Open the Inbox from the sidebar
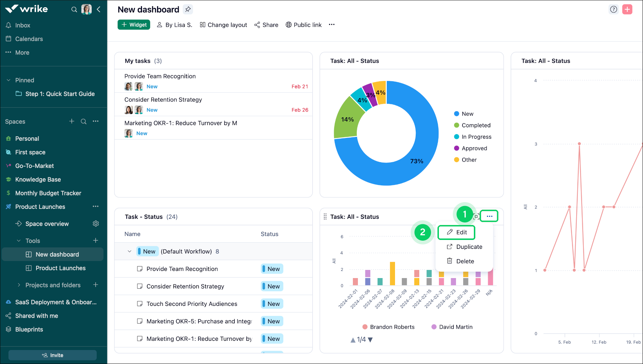The height and width of the screenshot is (364, 643). pos(23,25)
